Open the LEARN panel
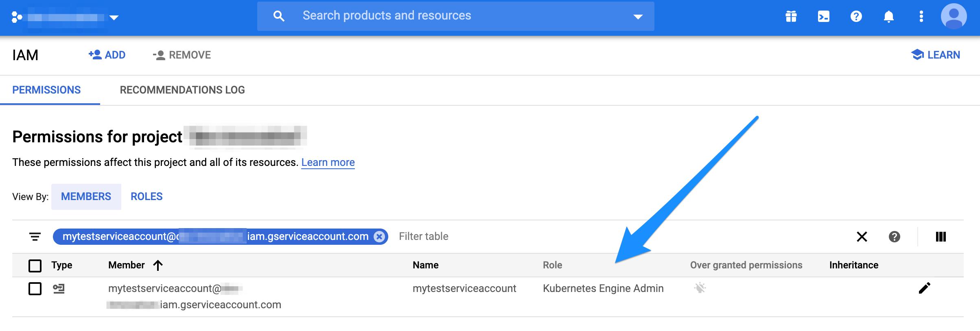 click(x=935, y=55)
